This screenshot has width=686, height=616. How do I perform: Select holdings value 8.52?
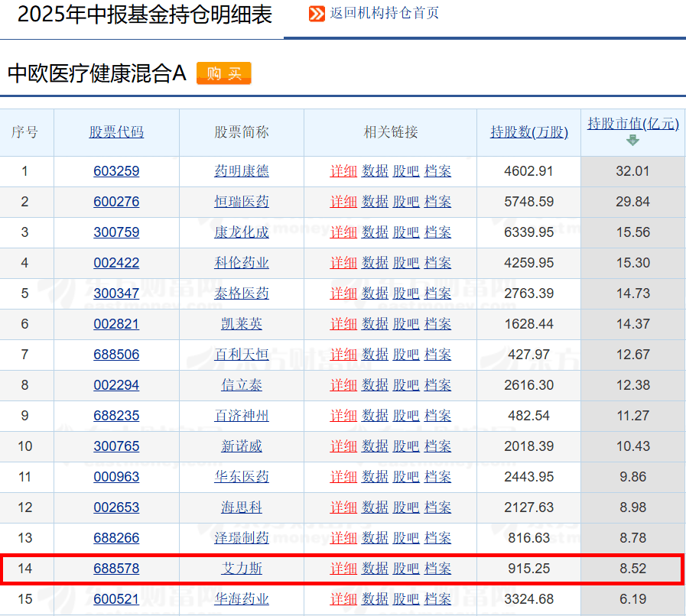632,569
